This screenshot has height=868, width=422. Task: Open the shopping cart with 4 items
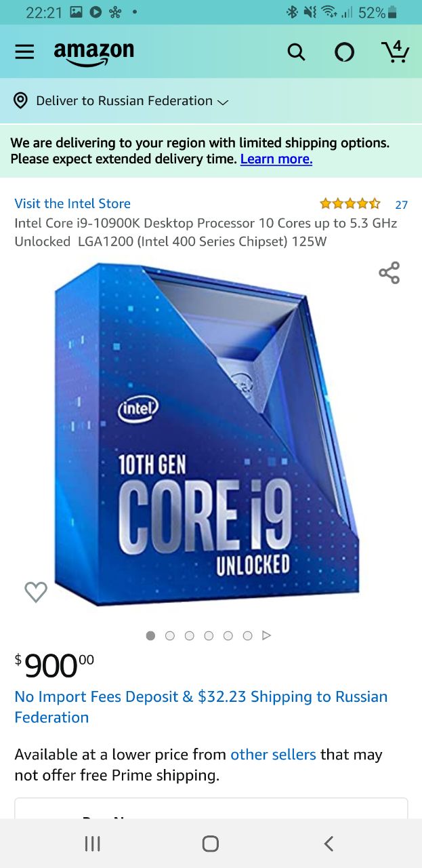(x=395, y=52)
